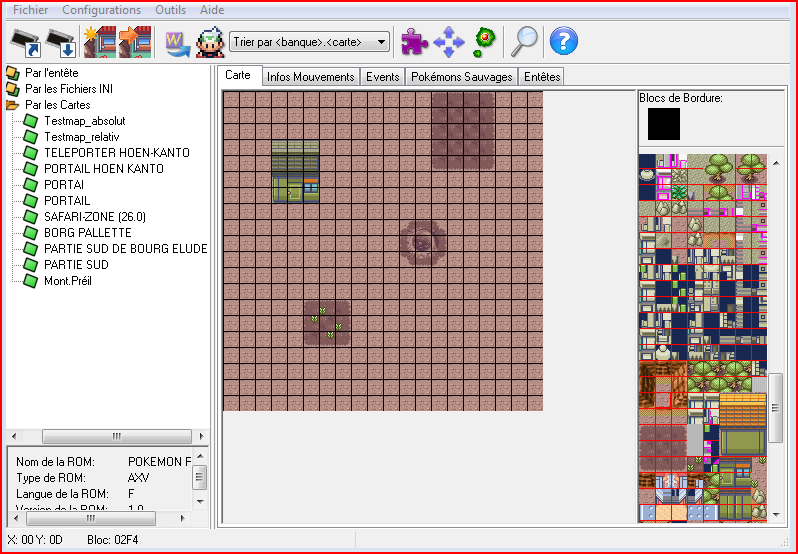Click the circular crater on the map

423,244
